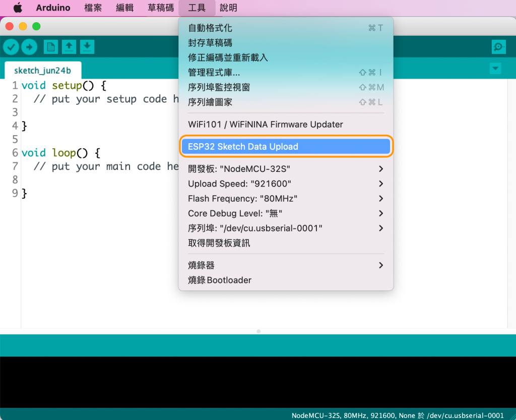Launch WiFi101 / WiFiNINA Firmware Updater
516x420 pixels.
pyautogui.click(x=286, y=125)
